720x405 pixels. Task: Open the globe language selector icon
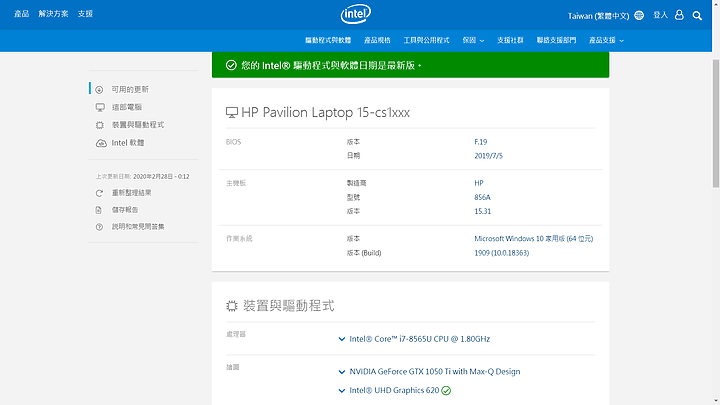[x=639, y=15]
